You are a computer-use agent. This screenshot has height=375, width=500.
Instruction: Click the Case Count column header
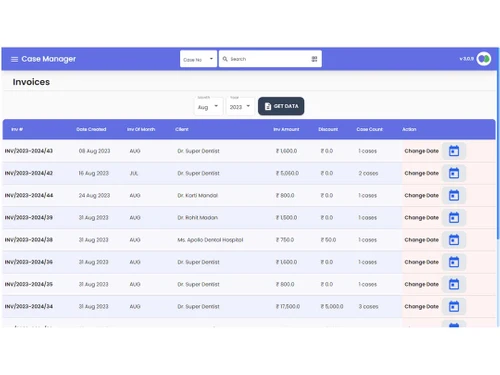(369, 129)
